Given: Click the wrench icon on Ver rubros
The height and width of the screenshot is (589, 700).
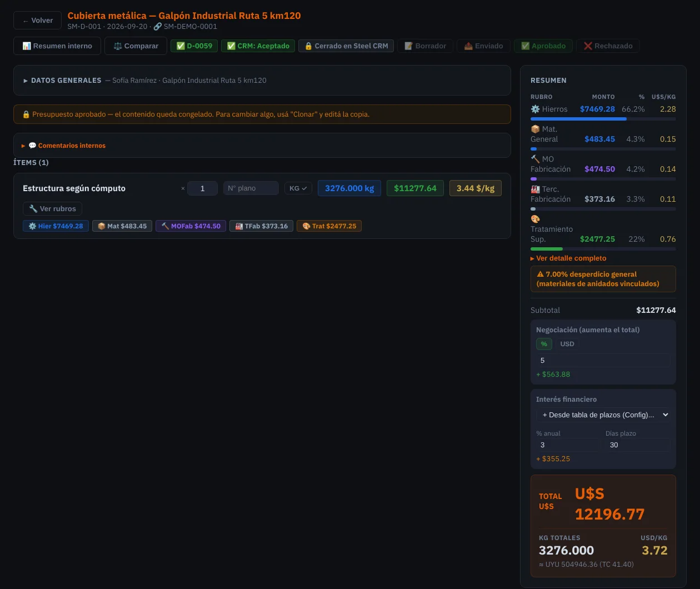Looking at the screenshot, I should (33, 209).
